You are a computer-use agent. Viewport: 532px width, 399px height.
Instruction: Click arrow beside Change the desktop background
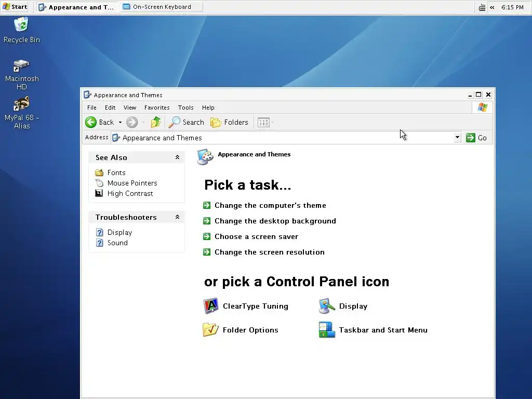point(207,221)
